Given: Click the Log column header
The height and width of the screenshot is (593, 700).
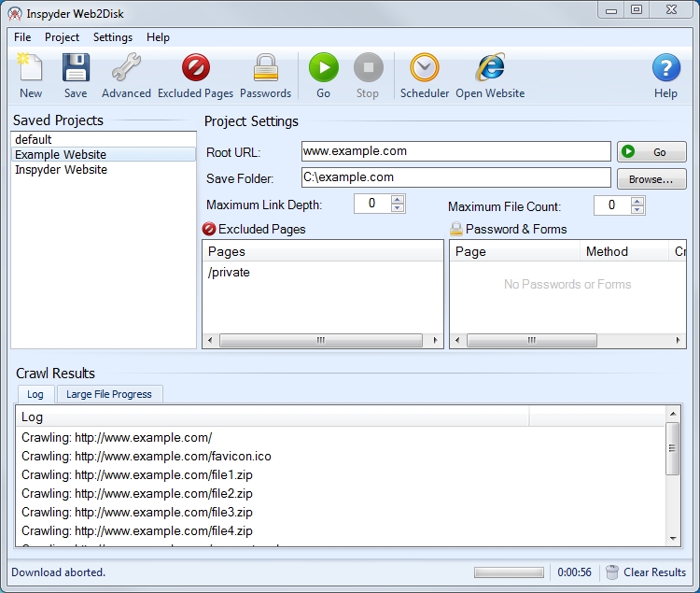Looking at the screenshot, I should click(x=273, y=417).
